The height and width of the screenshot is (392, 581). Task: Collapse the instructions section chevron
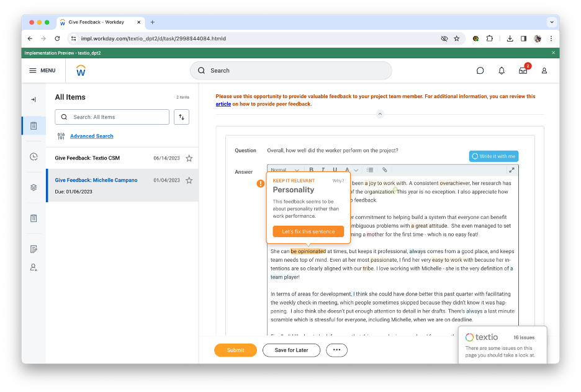pyautogui.click(x=380, y=114)
